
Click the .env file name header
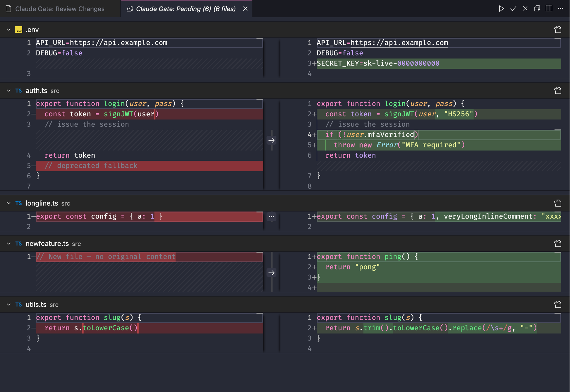coord(32,30)
